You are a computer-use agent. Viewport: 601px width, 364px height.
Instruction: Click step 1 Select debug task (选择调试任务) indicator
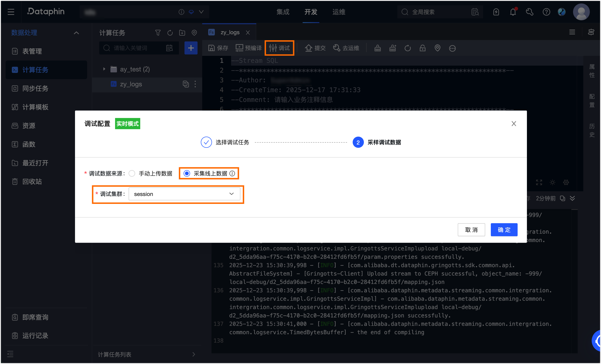pyautogui.click(x=206, y=142)
